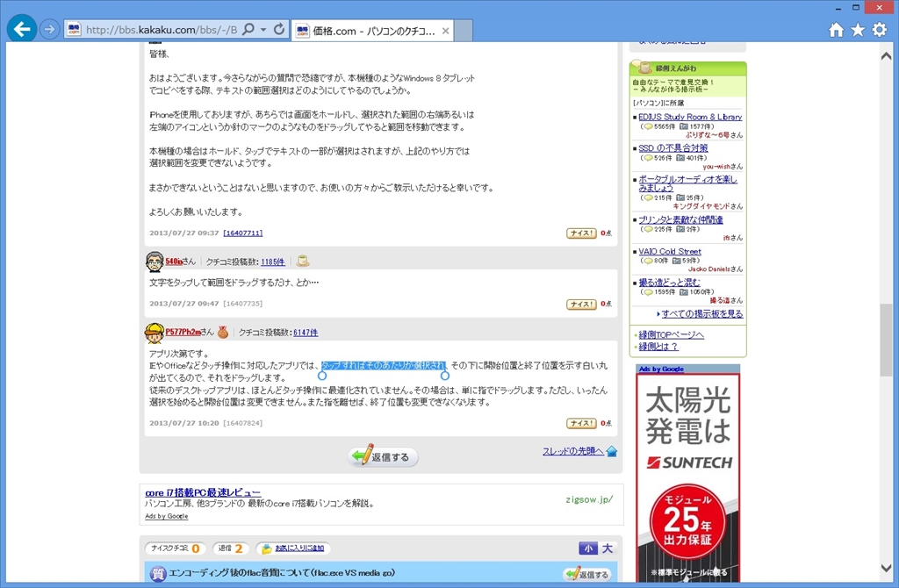Screen dimensions: 899x588
Task: Click Ads by Google under the core i7 ad
Action: (x=166, y=516)
